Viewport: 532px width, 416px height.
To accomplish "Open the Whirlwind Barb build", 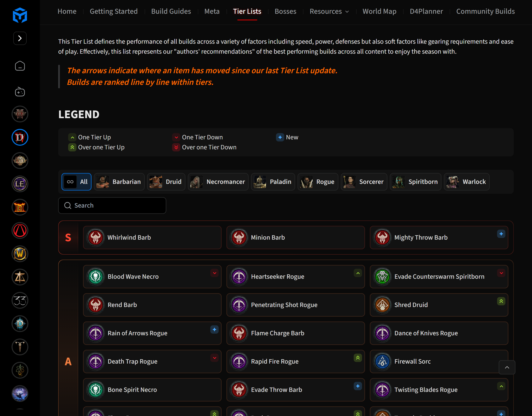I will coord(152,238).
